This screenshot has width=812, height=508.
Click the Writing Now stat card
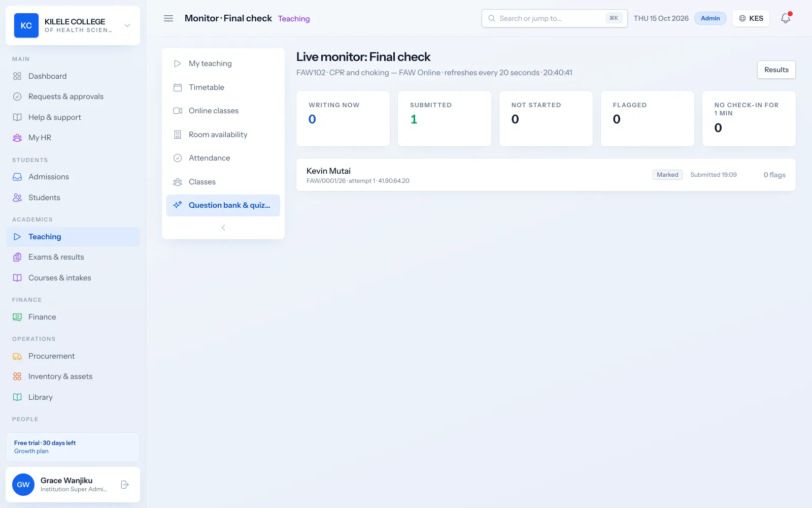(x=343, y=118)
